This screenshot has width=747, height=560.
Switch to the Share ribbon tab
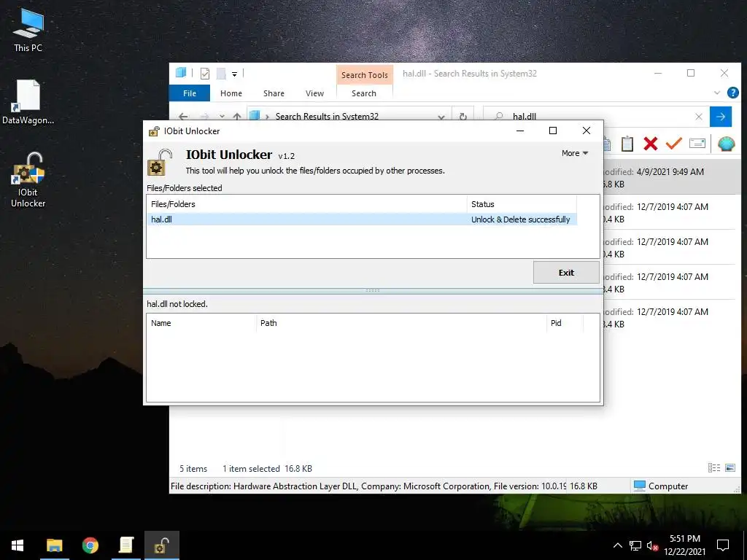[x=274, y=93]
